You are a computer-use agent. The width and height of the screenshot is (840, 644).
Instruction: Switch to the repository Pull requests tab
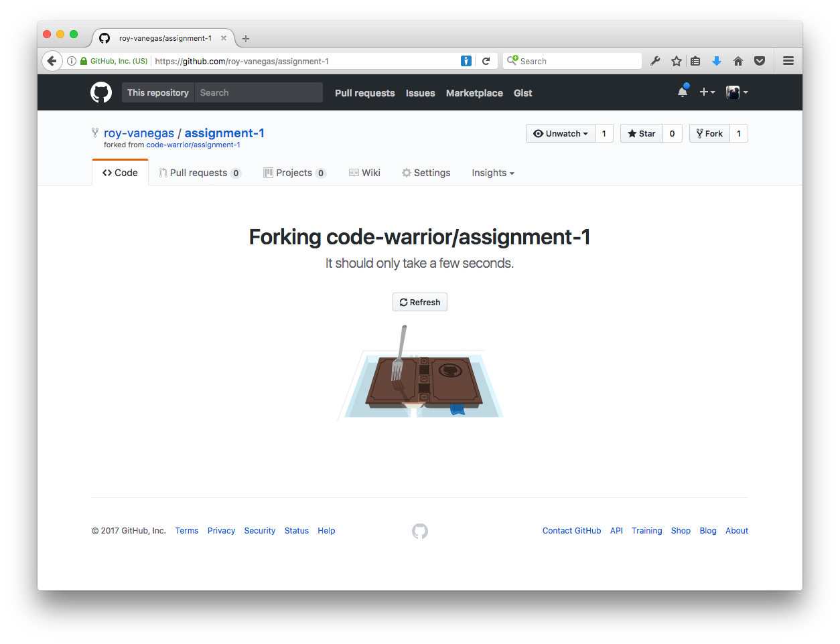click(x=200, y=173)
